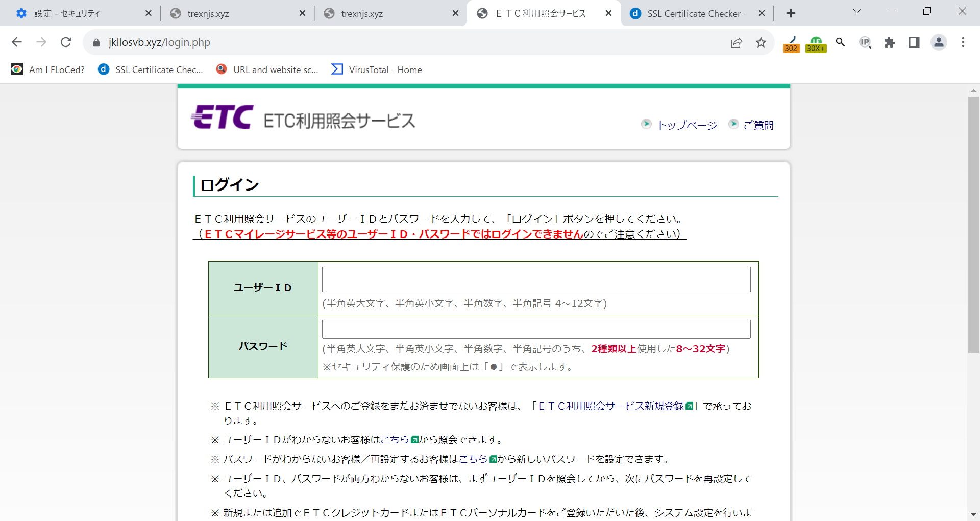Click the scrollbar down arrow
The width and height of the screenshot is (980, 521).
pyautogui.click(x=973, y=514)
